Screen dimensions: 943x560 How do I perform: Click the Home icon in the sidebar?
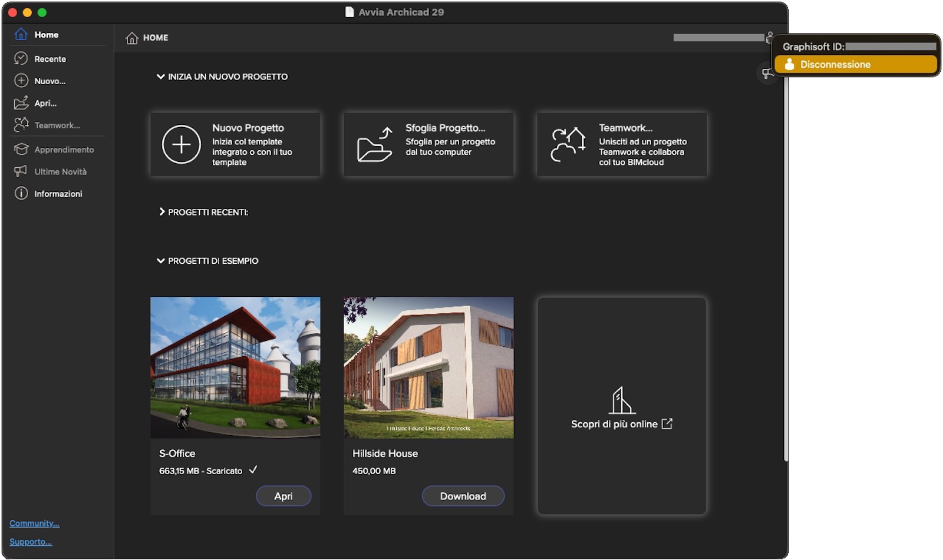click(x=21, y=34)
